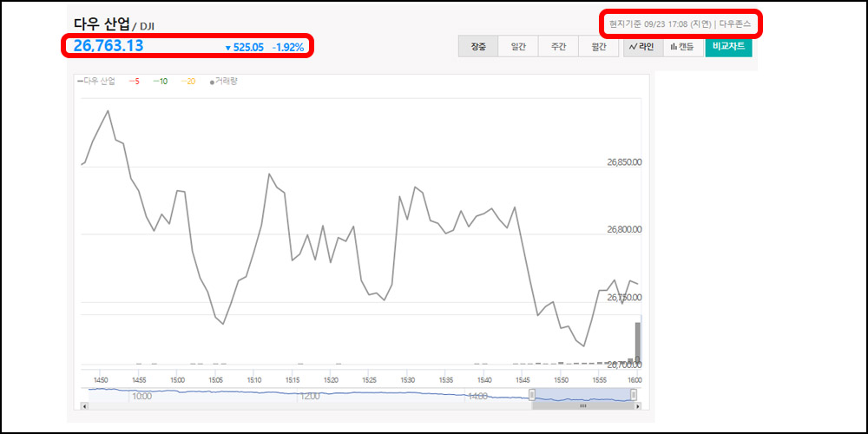Toggle the 10 moving average legend
868x434 pixels.
pyautogui.click(x=161, y=82)
